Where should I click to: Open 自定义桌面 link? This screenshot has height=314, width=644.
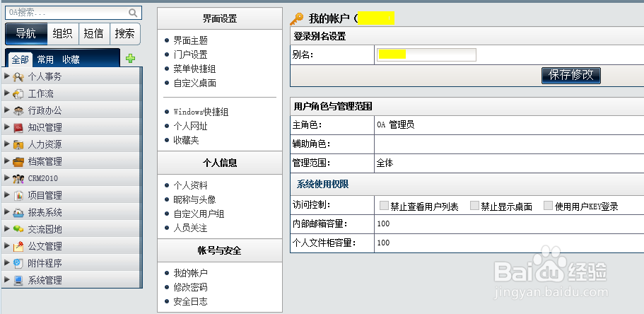click(x=194, y=83)
